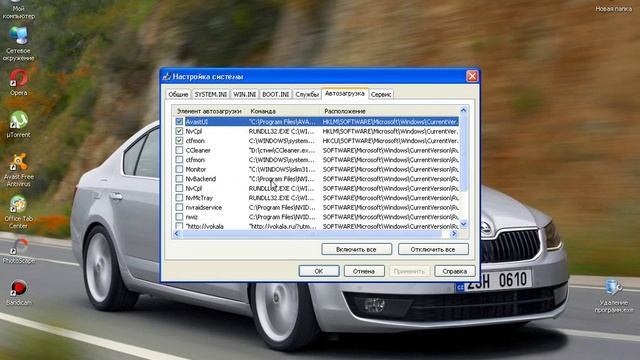Viewport: 640px width, 360px height.
Task: Select the nwiz row name
Action: click(191, 217)
